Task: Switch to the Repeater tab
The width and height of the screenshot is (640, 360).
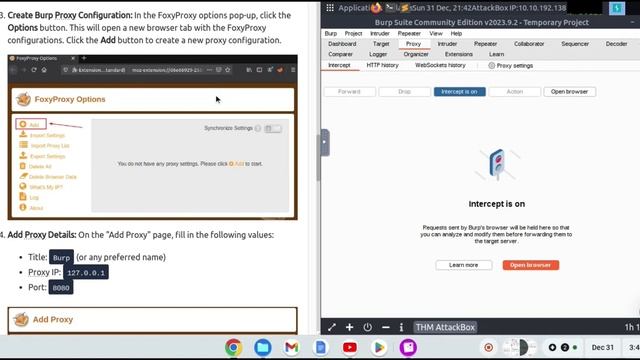Action: (x=485, y=44)
